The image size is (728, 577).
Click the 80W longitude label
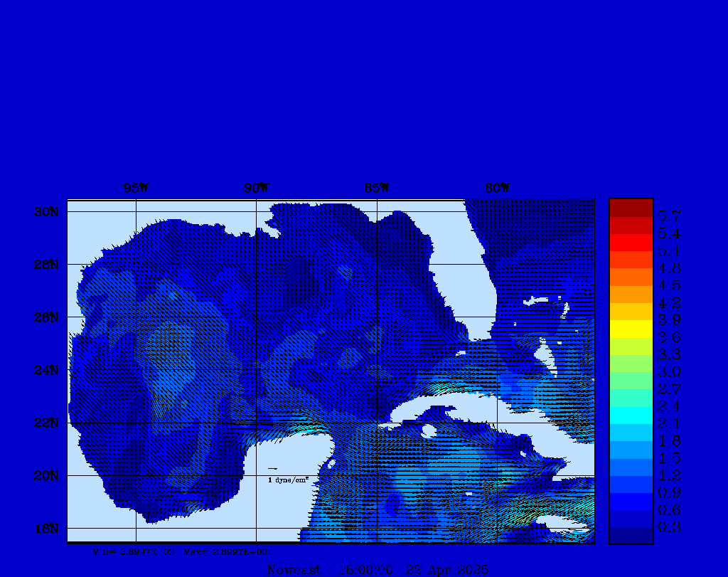pyautogui.click(x=497, y=189)
